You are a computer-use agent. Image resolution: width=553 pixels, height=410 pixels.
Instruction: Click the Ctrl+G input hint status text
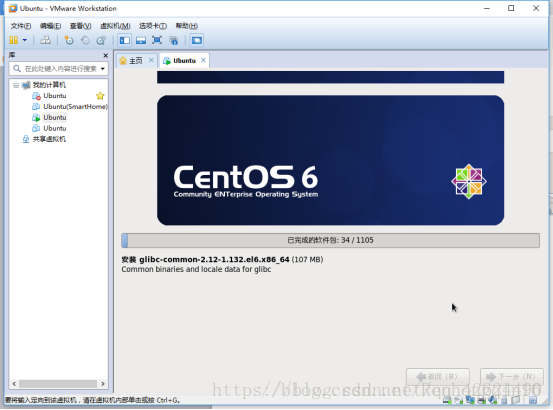(x=92, y=400)
